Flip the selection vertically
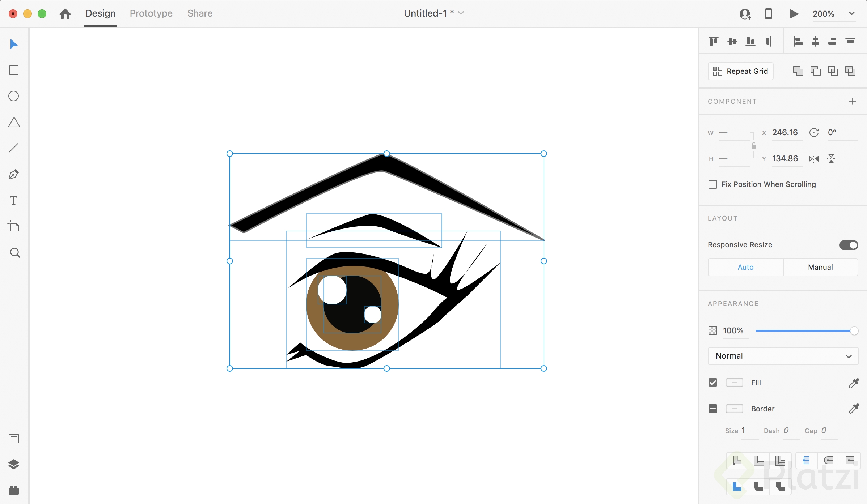Viewport: 867px width, 504px height. 831,158
